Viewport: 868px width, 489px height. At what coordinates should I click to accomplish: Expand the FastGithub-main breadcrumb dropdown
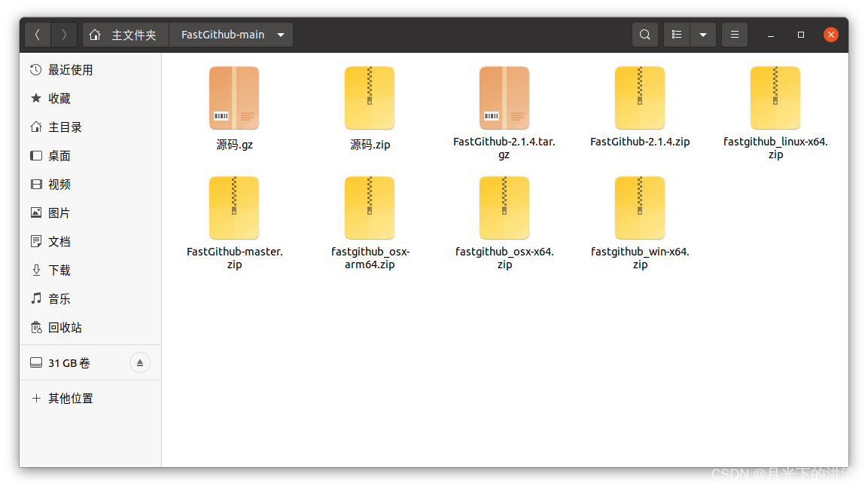(279, 34)
